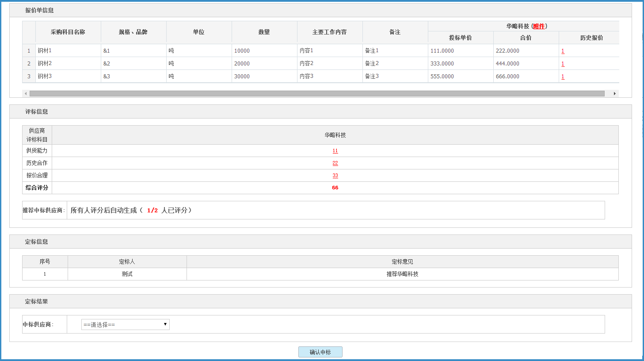This screenshot has height=361, width=644.
Task: Click the 历史合作 row label
Action: [37, 163]
